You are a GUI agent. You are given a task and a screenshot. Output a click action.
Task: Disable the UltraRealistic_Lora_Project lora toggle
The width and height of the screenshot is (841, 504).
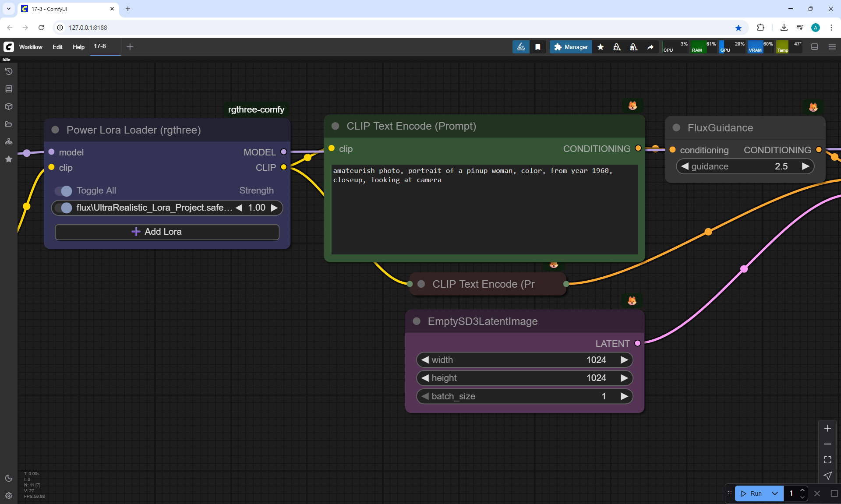point(64,208)
